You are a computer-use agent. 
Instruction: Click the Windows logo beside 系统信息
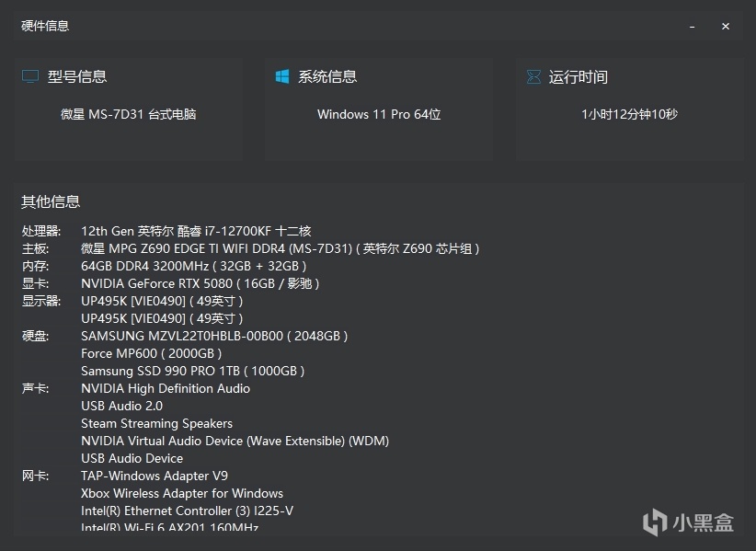pyautogui.click(x=282, y=76)
